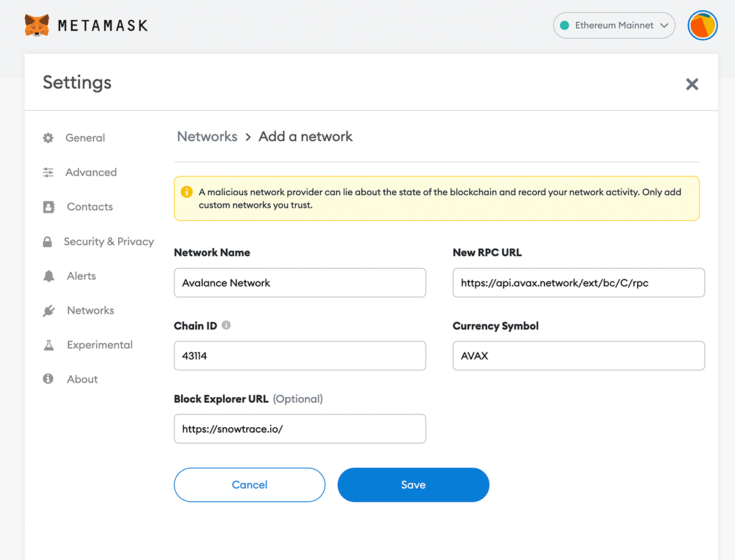
Task: Click the green network status dot
Action: pyautogui.click(x=564, y=26)
